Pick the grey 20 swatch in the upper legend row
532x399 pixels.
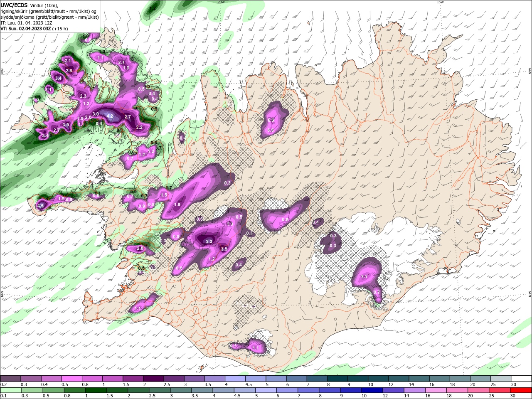point(480,379)
